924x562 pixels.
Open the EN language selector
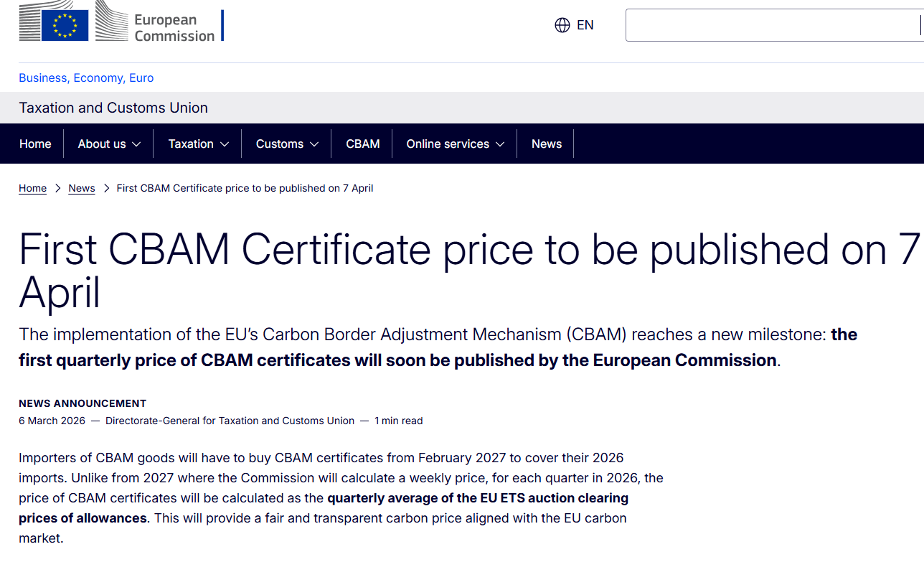point(585,25)
